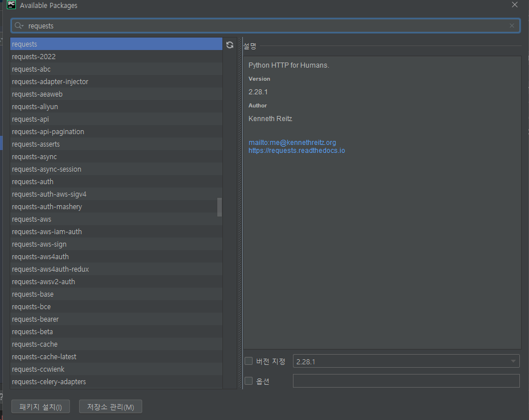Select the requests-aws package

coord(116,219)
